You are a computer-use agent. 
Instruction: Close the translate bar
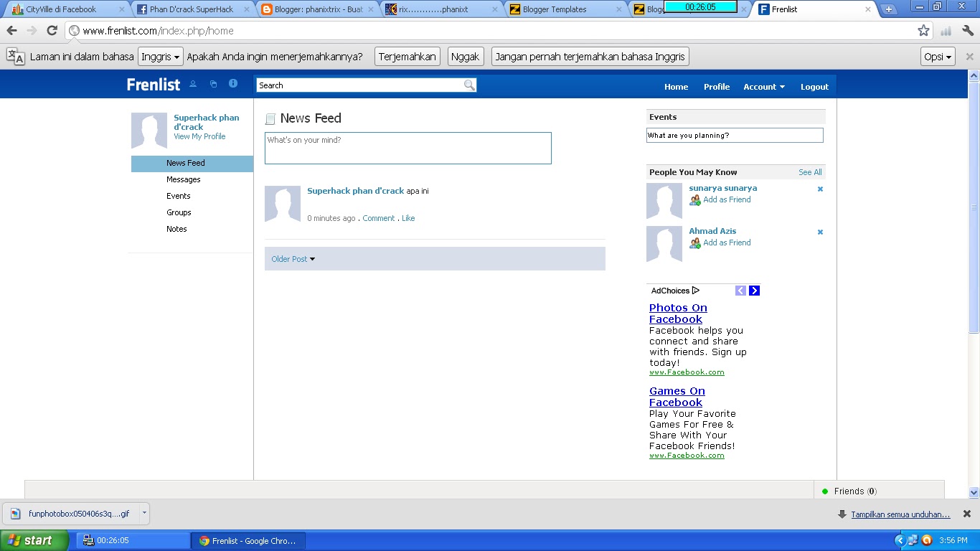[x=969, y=57]
